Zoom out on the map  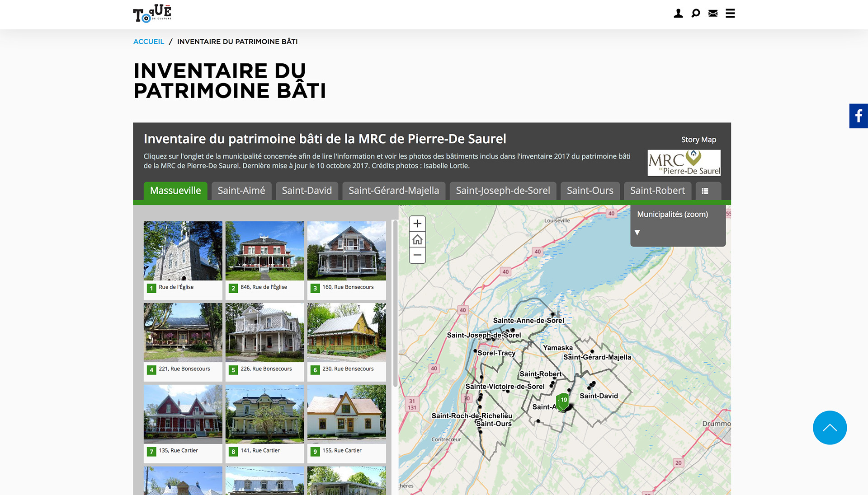click(417, 255)
